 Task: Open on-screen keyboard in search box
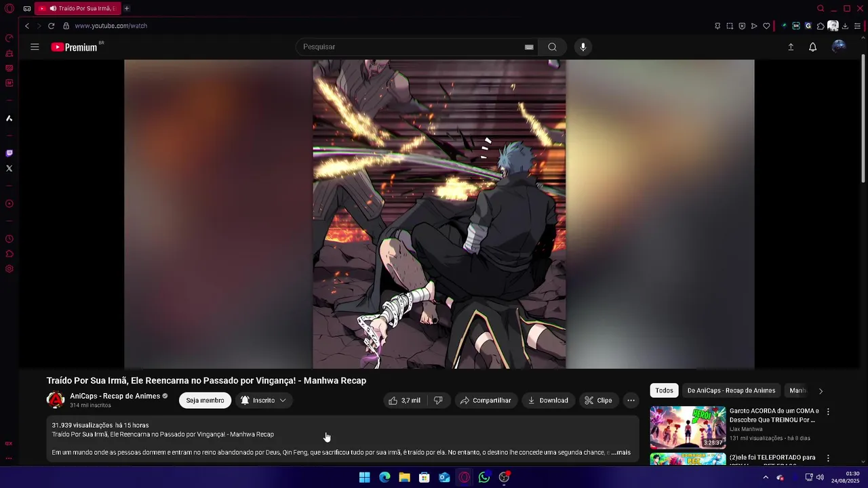529,47
